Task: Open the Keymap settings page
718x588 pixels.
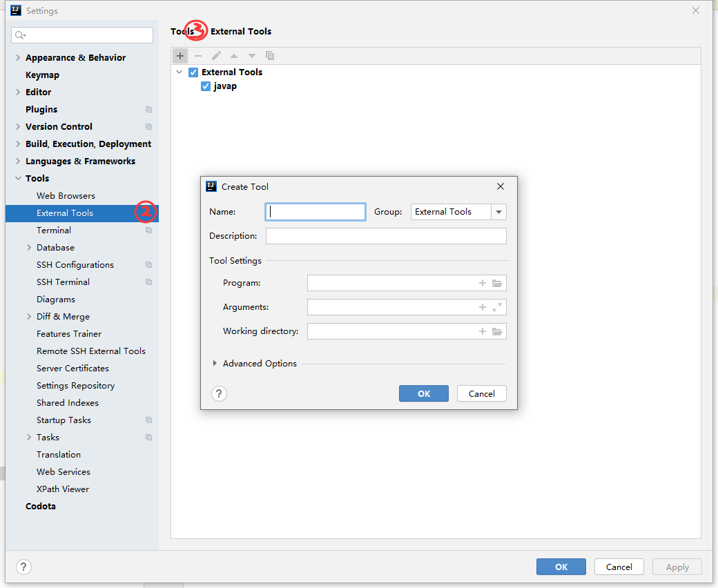Action: click(42, 75)
